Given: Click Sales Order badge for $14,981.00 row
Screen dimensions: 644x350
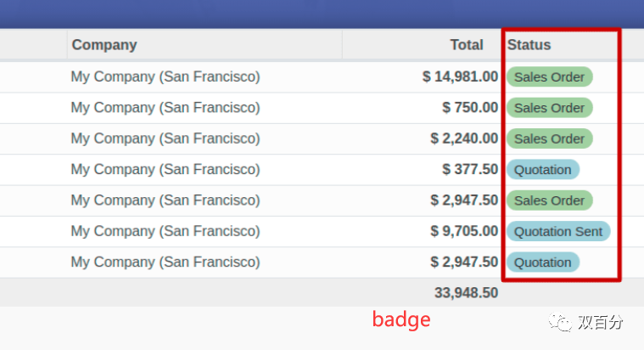Looking at the screenshot, I should click(x=549, y=77).
